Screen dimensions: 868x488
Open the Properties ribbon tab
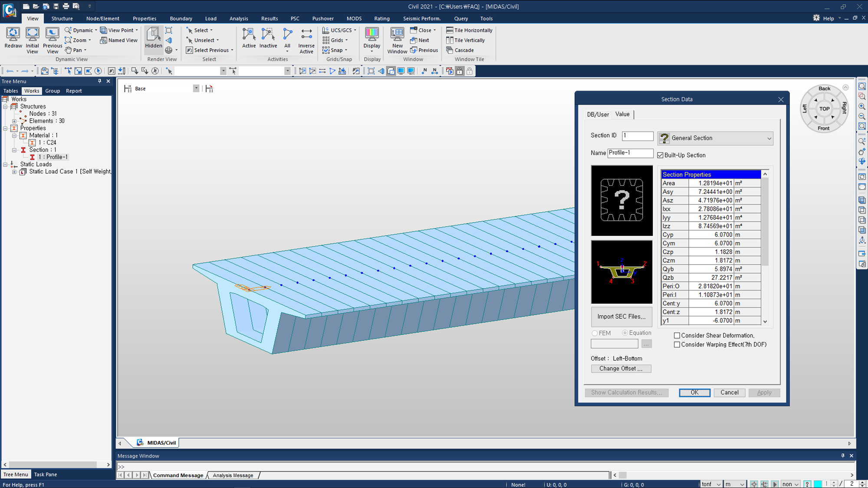point(145,19)
